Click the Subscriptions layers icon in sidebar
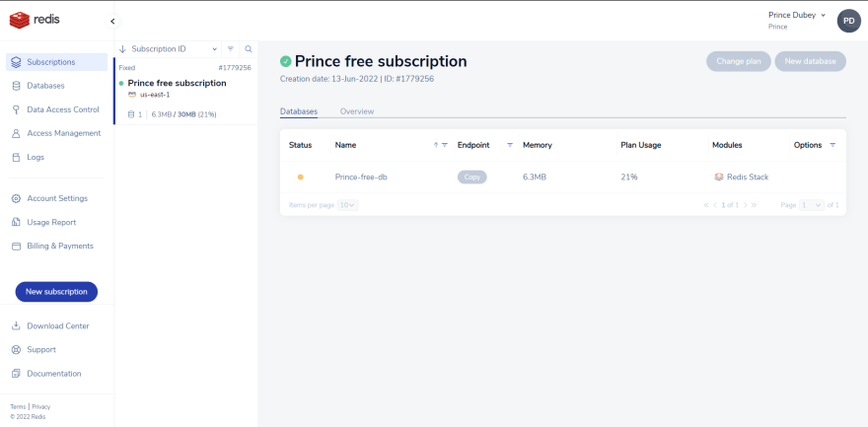 (x=16, y=62)
